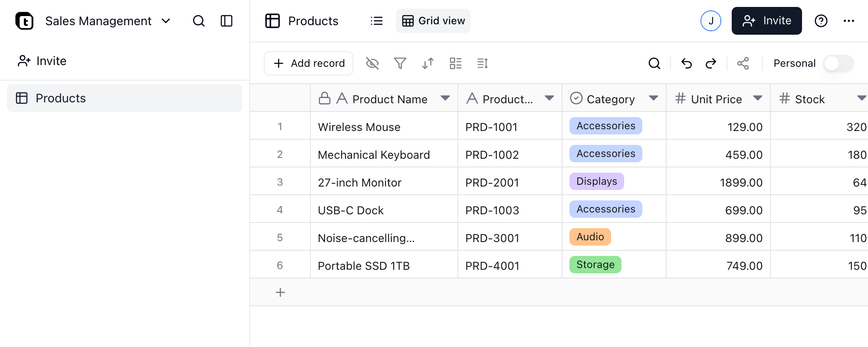The width and height of the screenshot is (868, 347).
Task: Click the green Storage category tag
Action: (595, 265)
